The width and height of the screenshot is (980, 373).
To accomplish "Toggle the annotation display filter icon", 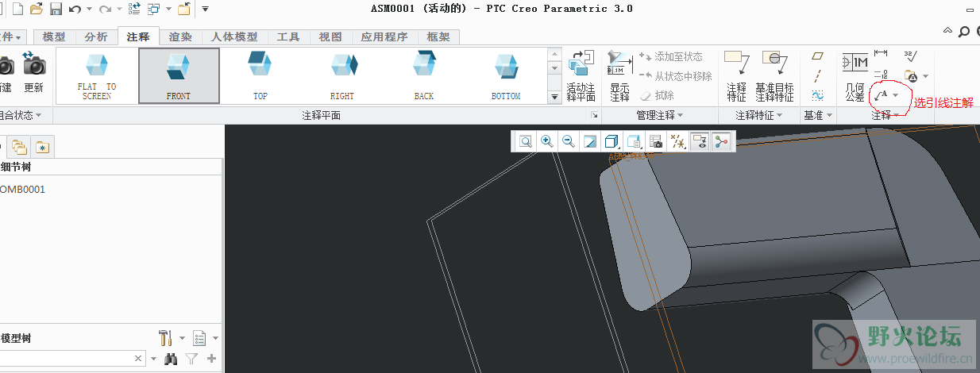I will point(700,141).
